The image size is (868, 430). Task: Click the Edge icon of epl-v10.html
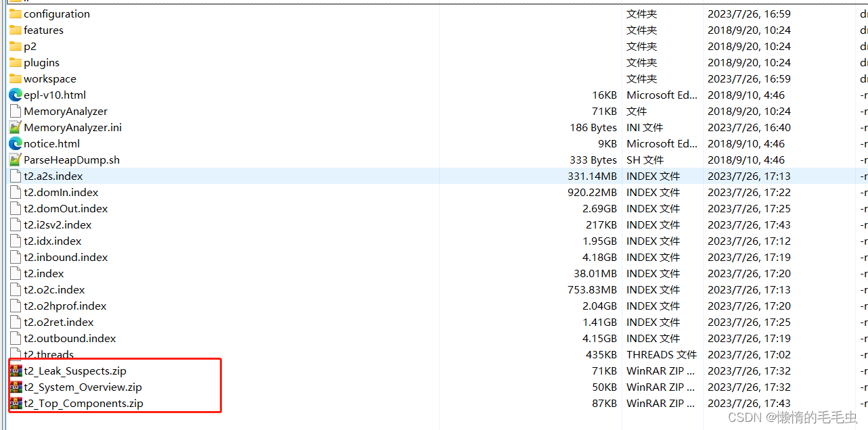click(x=15, y=95)
